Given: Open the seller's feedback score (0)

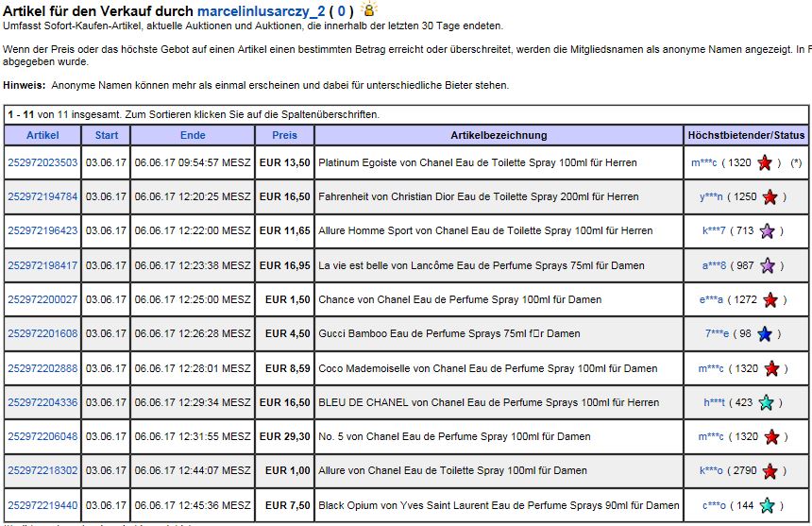Looking at the screenshot, I should pyautogui.click(x=341, y=11).
